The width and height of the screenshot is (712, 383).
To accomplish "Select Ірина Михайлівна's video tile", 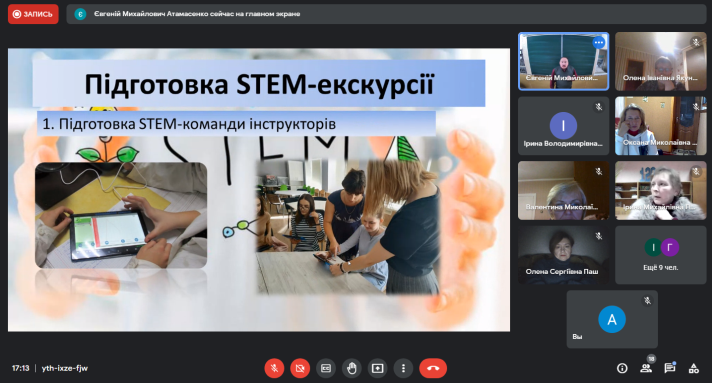I will coord(661,190).
